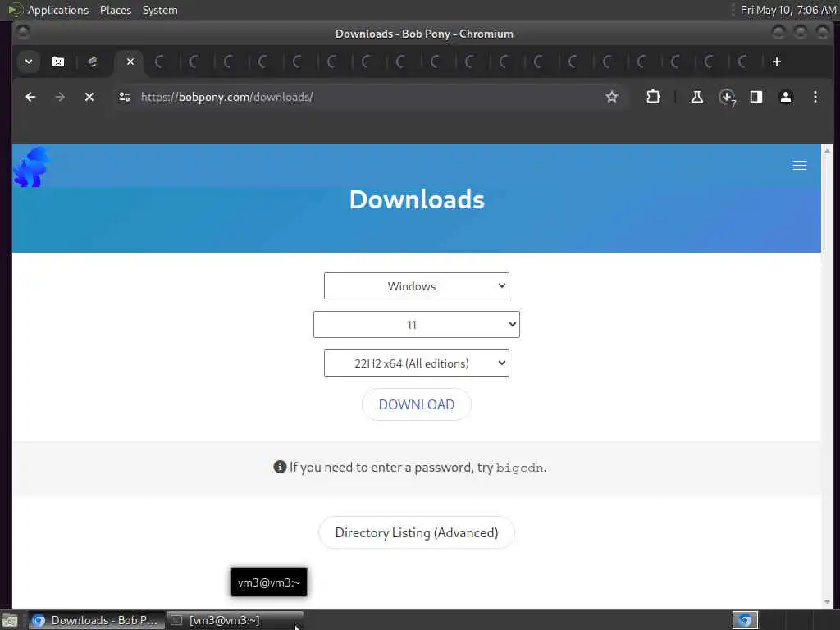
Task: Expand the 22H2 x64 edition dropdown
Action: [x=416, y=363]
